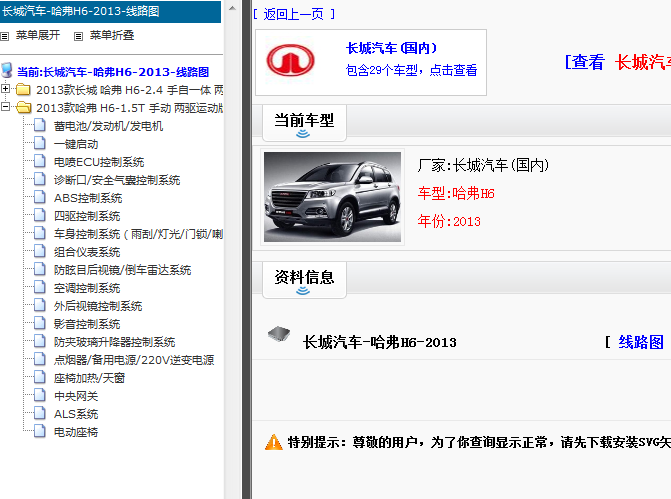The height and width of the screenshot is (499, 671).
Task: Expand the 2013款长城 哈弗 H6-2.4 node
Action: pos(6,89)
